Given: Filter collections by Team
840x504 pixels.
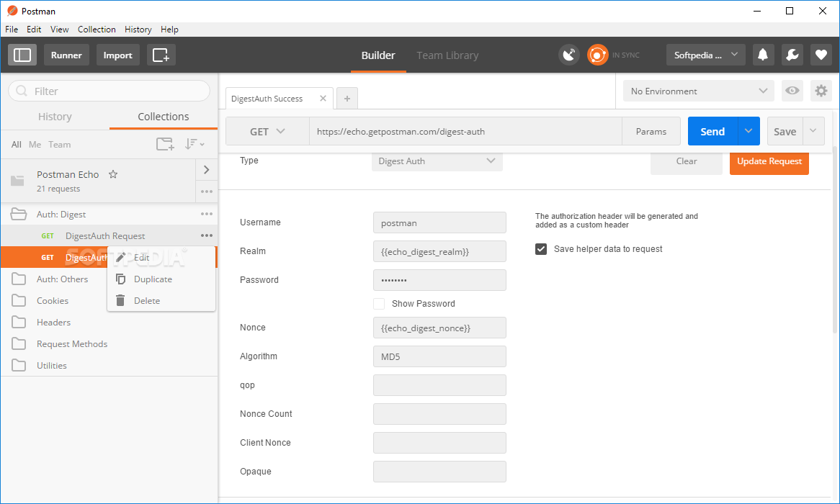Looking at the screenshot, I should click(x=60, y=145).
